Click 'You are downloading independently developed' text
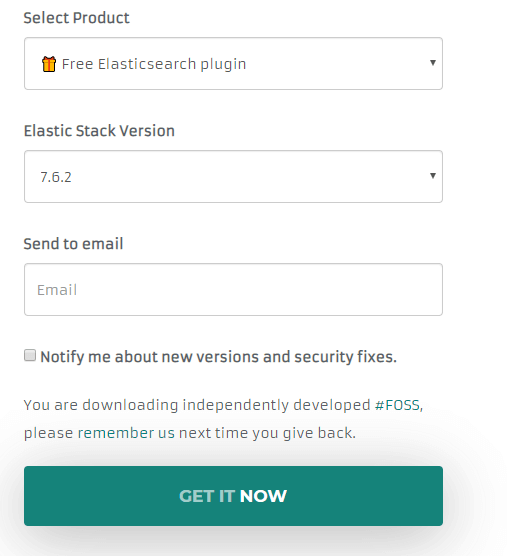The image size is (507, 556). tap(197, 405)
